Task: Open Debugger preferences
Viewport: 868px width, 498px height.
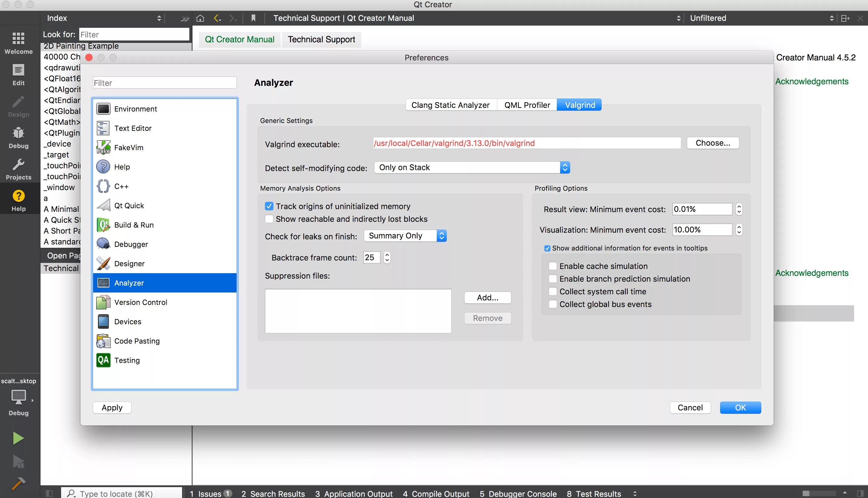Action: point(165,244)
